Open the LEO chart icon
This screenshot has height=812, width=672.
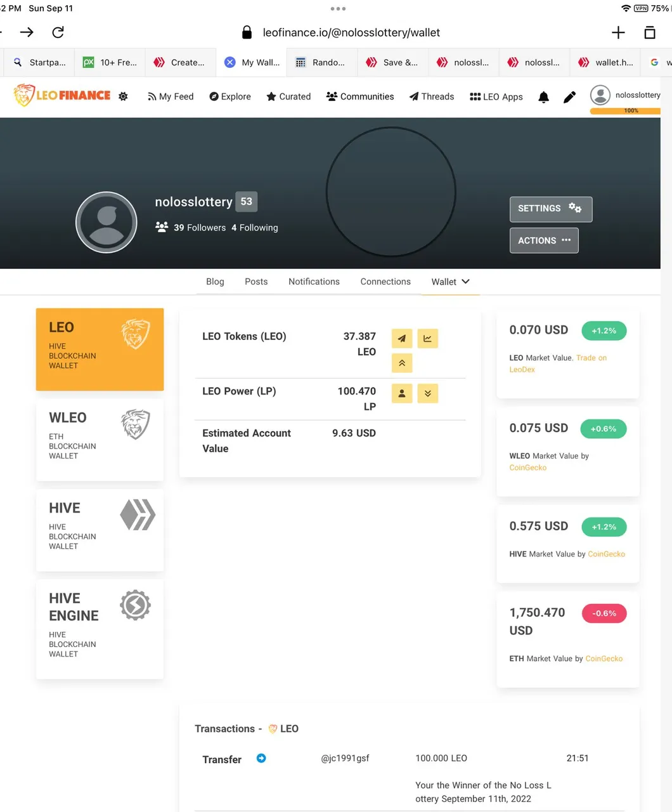428,339
